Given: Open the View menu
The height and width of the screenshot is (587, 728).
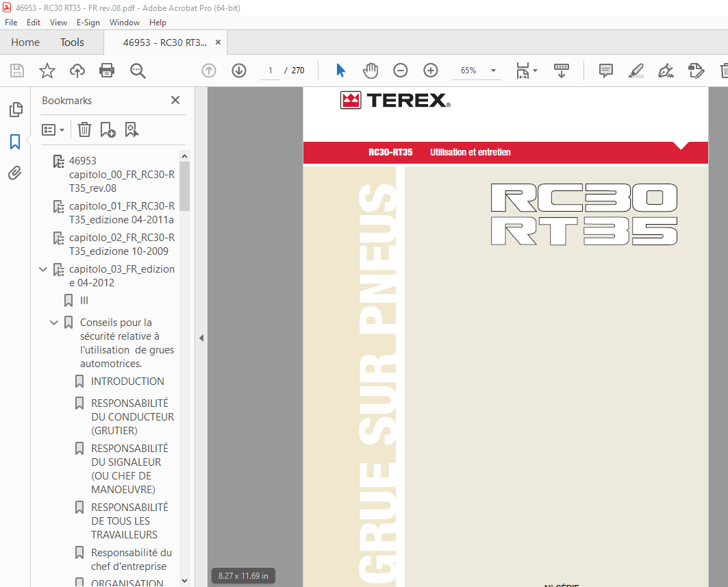Looking at the screenshot, I should tap(58, 23).
